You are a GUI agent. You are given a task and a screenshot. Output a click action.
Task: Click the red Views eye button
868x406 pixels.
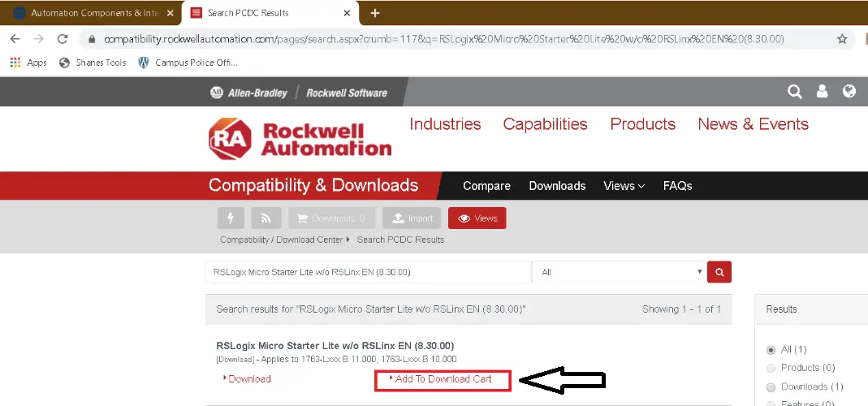(x=477, y=218)
